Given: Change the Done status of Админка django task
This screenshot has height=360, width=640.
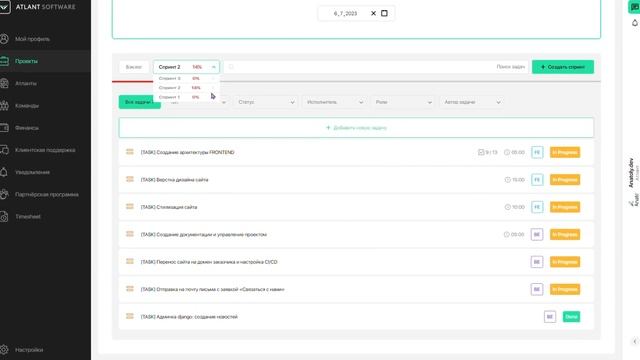Looking at the screenshot, I should (571, 317).
